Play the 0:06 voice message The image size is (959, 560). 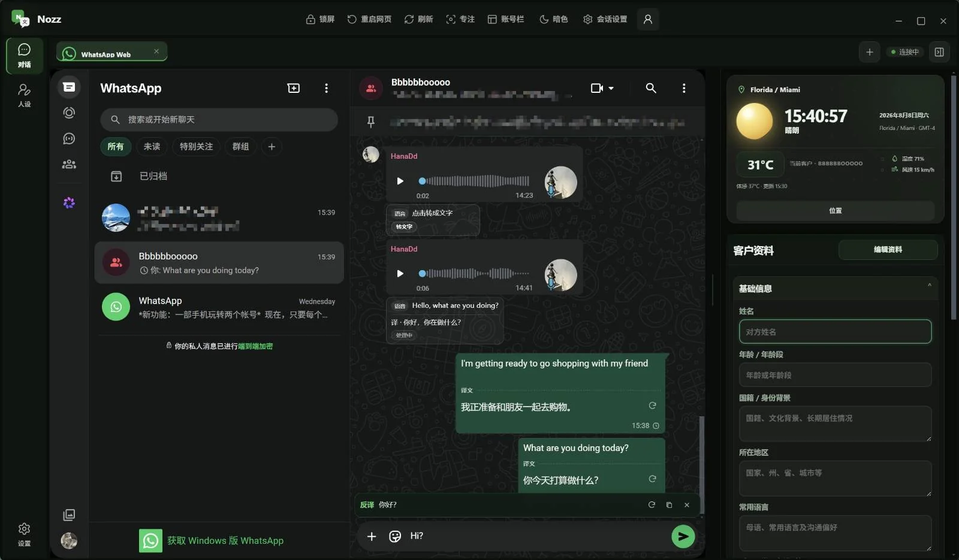point(400,274)
